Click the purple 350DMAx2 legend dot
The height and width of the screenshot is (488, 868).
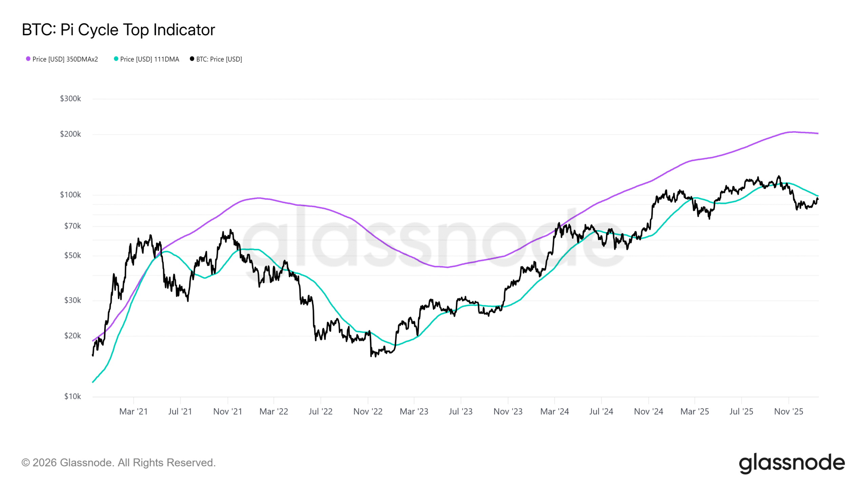coord(28,59)
